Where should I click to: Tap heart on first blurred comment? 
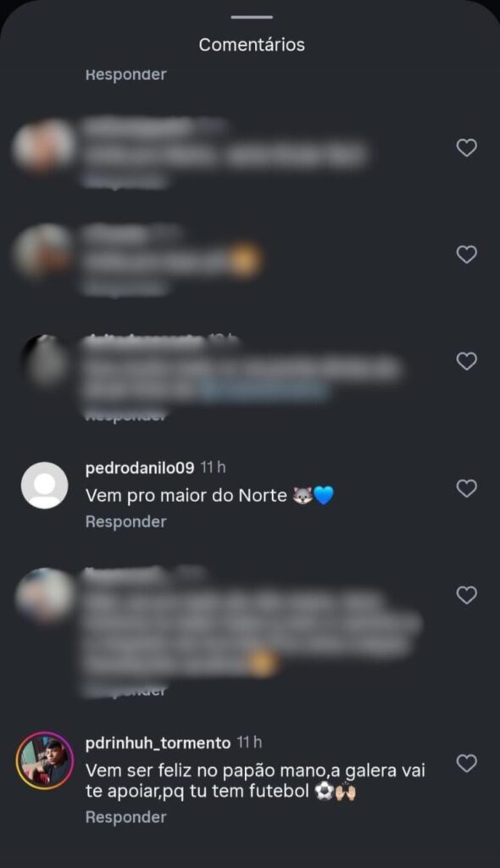click(466, 147)
